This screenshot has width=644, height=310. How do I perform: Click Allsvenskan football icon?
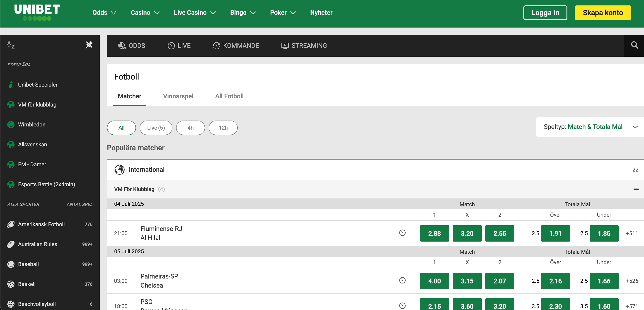[11, 145]
